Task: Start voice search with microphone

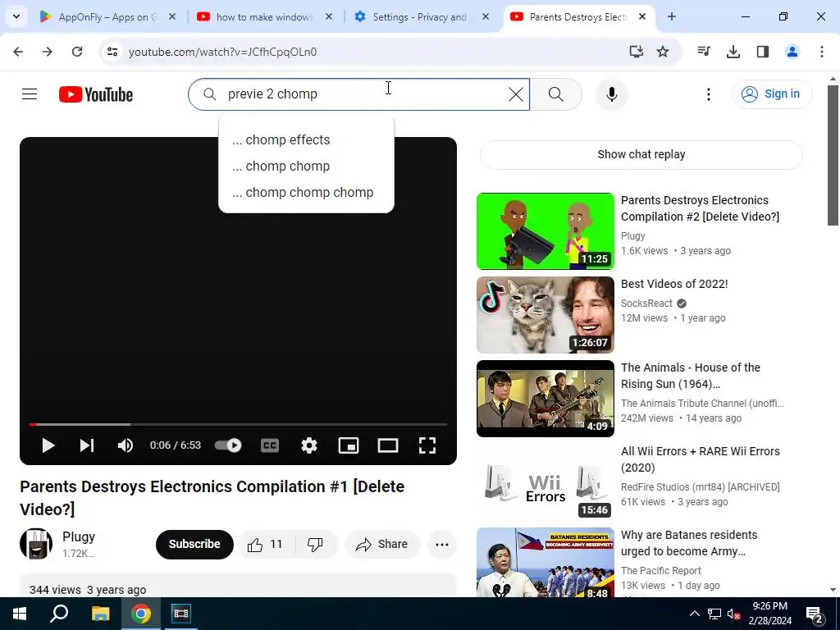Action: click(612, 94)
